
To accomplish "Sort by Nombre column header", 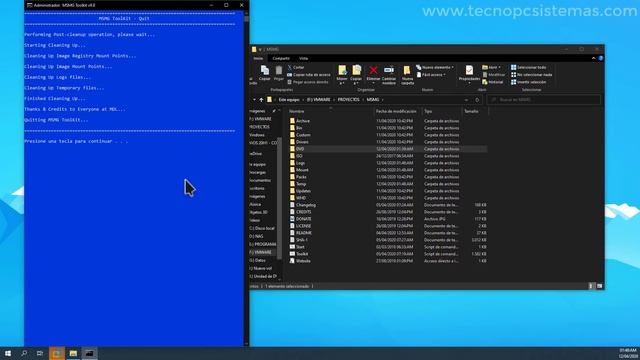I will (x=297, y=111).
